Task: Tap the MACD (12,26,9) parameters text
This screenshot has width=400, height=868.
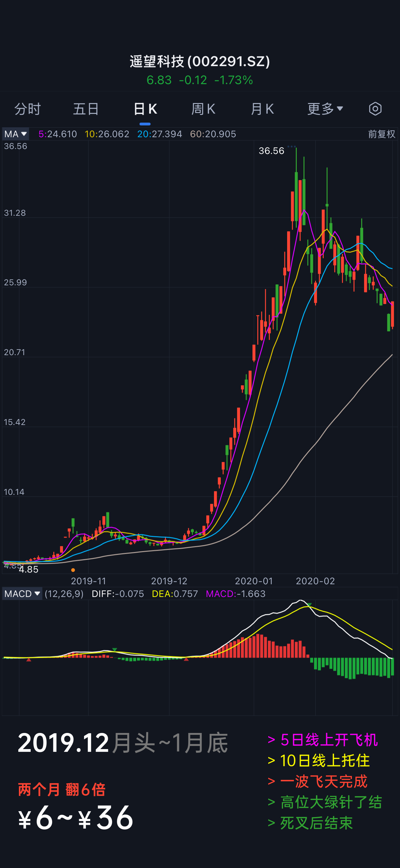Action: [64, 594]
